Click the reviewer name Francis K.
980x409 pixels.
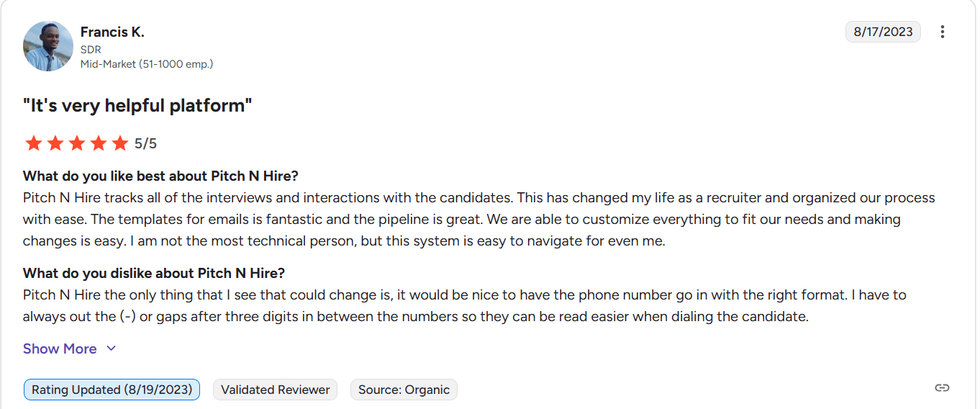pyautogui.click(x=112, y=32)
